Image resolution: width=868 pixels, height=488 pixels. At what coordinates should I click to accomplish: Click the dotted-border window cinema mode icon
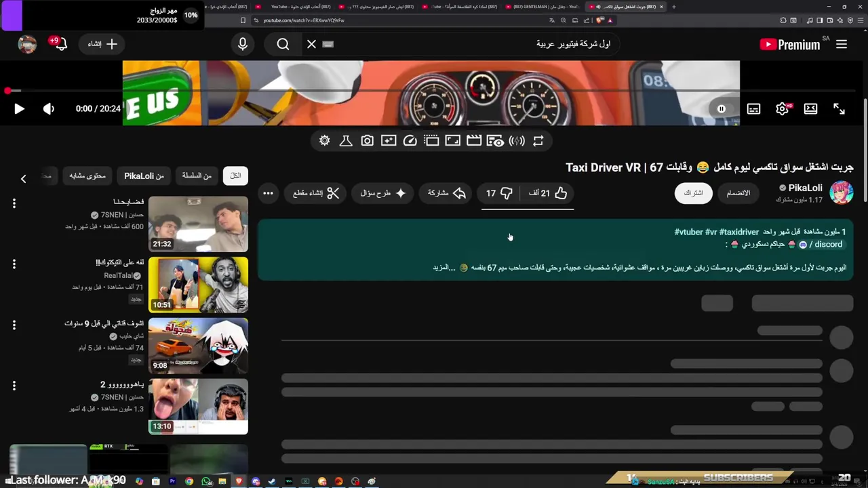(431, 140)
